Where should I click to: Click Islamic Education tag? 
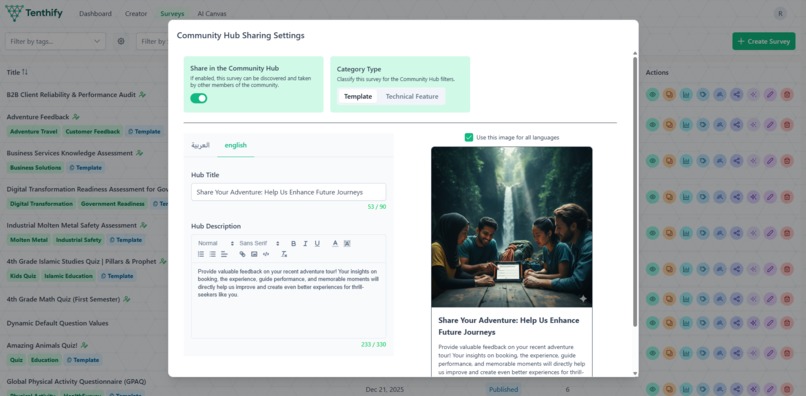pyautogui.click(x=68, y=276)
